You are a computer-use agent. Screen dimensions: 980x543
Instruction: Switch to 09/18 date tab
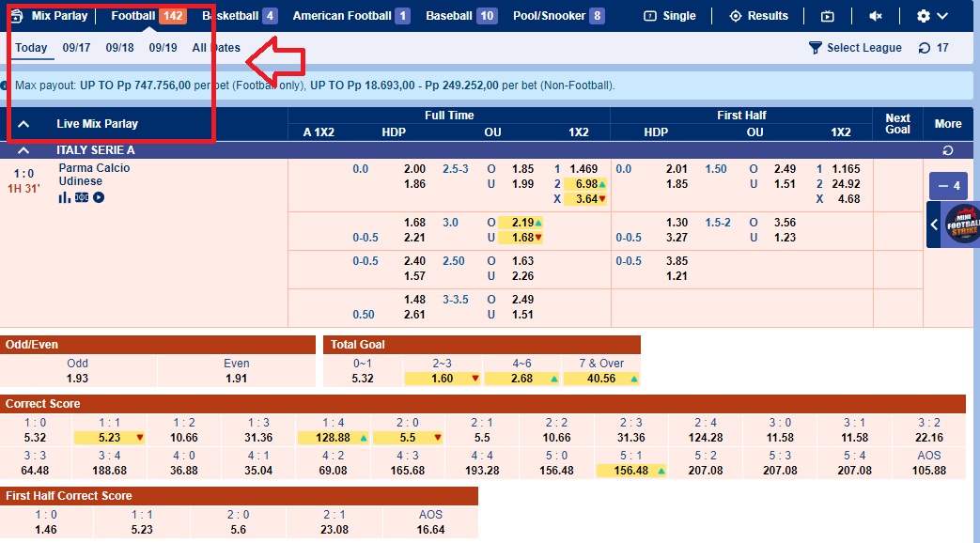119,48
